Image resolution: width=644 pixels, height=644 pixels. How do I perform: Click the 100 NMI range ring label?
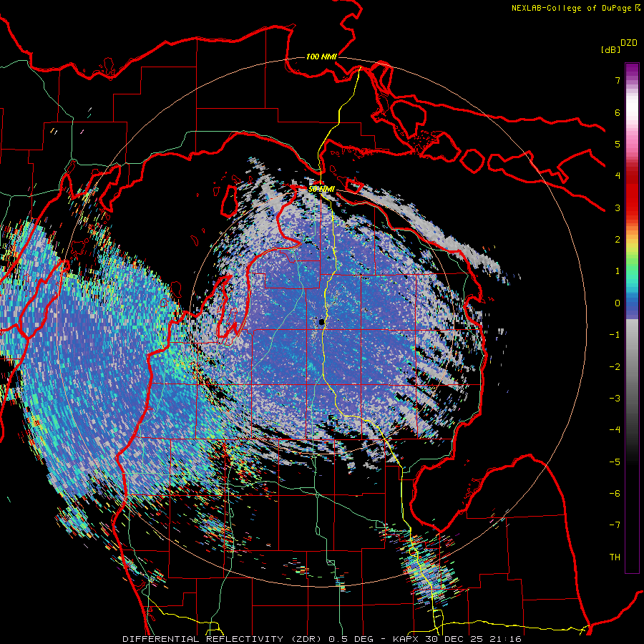[x=321, y=57]
